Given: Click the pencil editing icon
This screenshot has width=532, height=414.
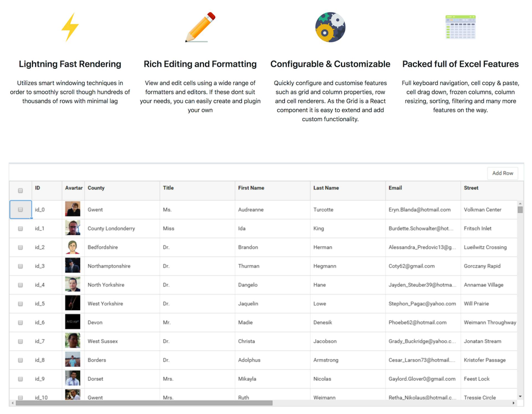Looking at the screenshot, I should tap(200, 27).
